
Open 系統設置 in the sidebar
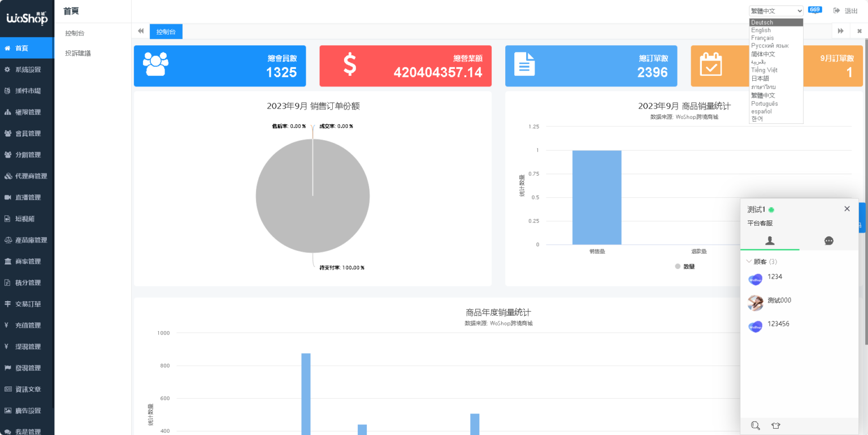click(x=27, y=69)
